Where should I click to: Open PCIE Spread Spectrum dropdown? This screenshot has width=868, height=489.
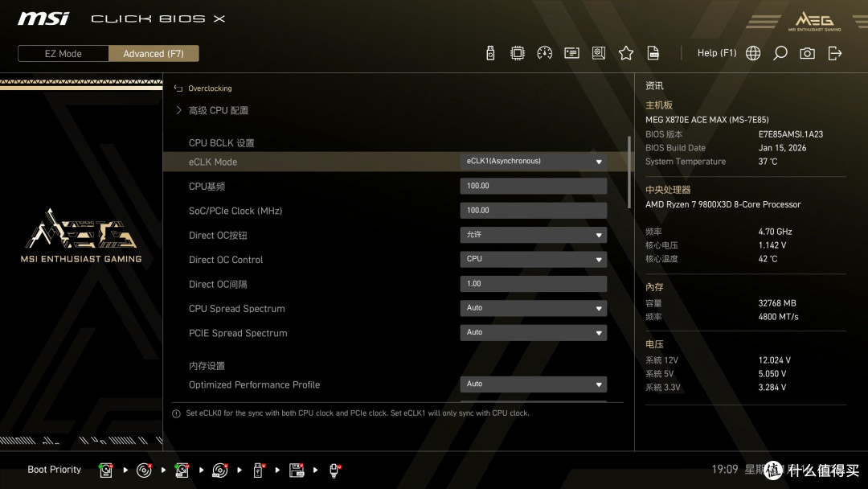click(x=533, y=332)
